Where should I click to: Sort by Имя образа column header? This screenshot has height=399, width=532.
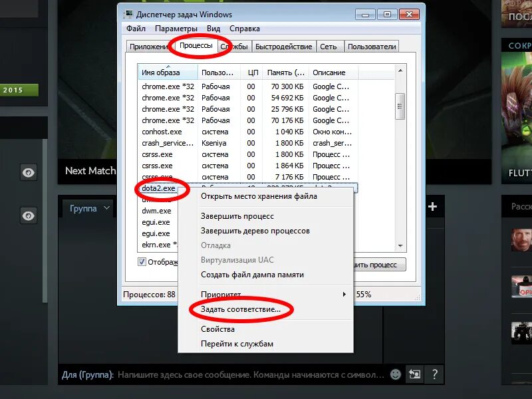coord(168,72)
